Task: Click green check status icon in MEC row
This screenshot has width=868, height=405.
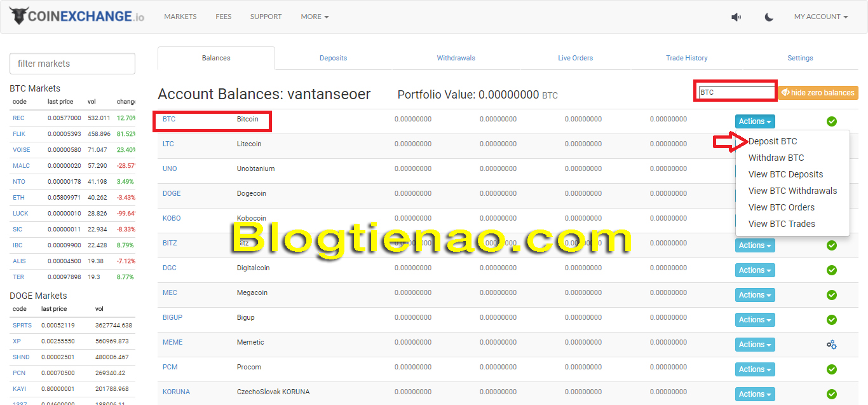Action: 832,295
